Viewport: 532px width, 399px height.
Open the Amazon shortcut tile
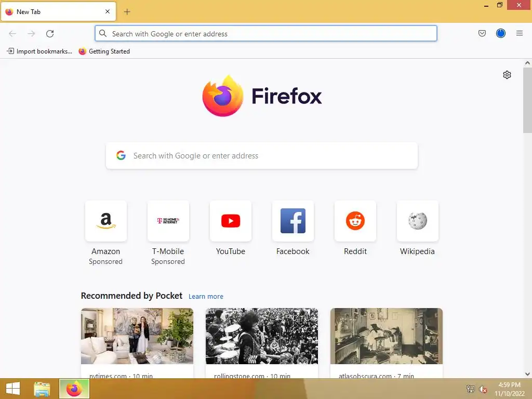[x=106, y=221]
